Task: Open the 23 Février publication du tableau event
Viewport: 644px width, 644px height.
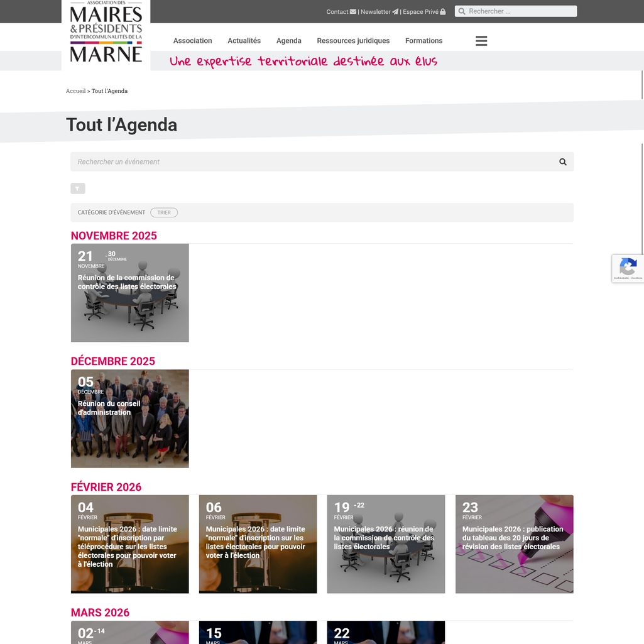Action: point(514,544)
